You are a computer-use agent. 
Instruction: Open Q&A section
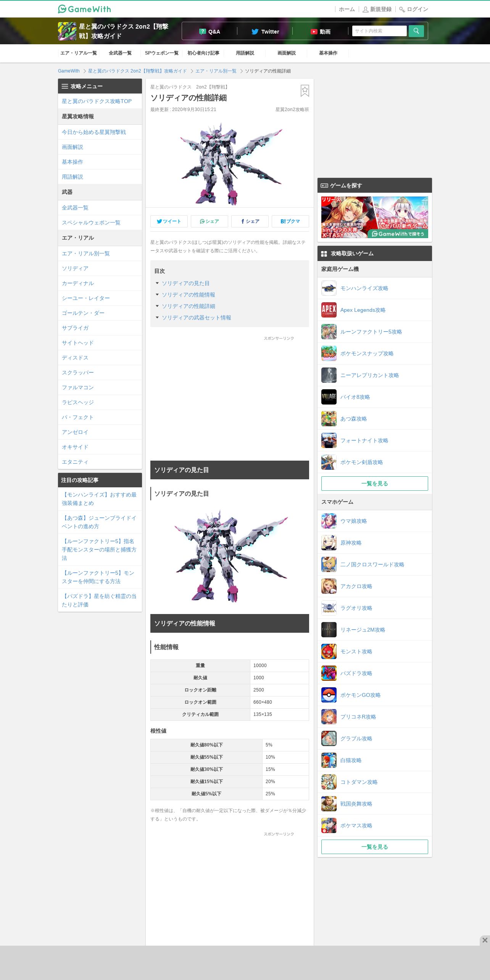(x=210, y=31)
